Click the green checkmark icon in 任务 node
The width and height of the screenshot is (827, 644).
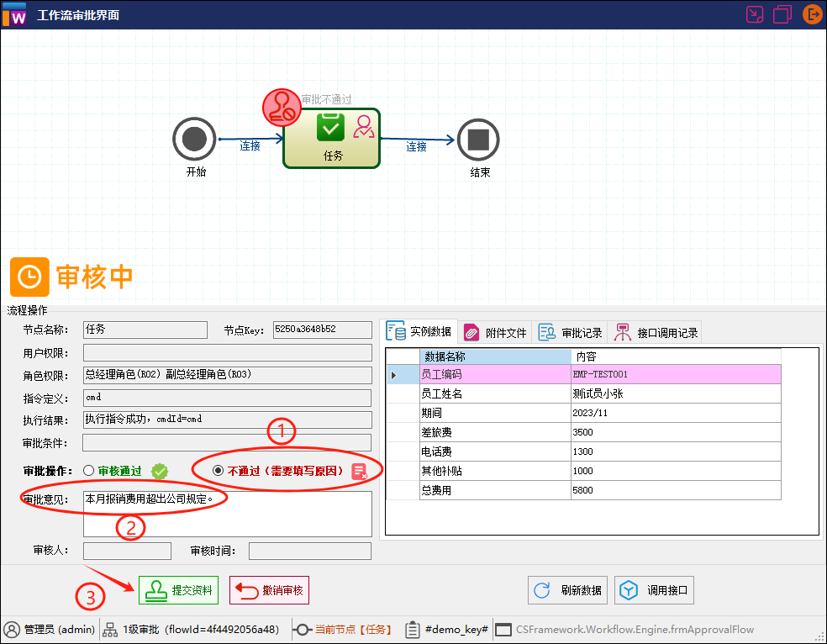330,127
